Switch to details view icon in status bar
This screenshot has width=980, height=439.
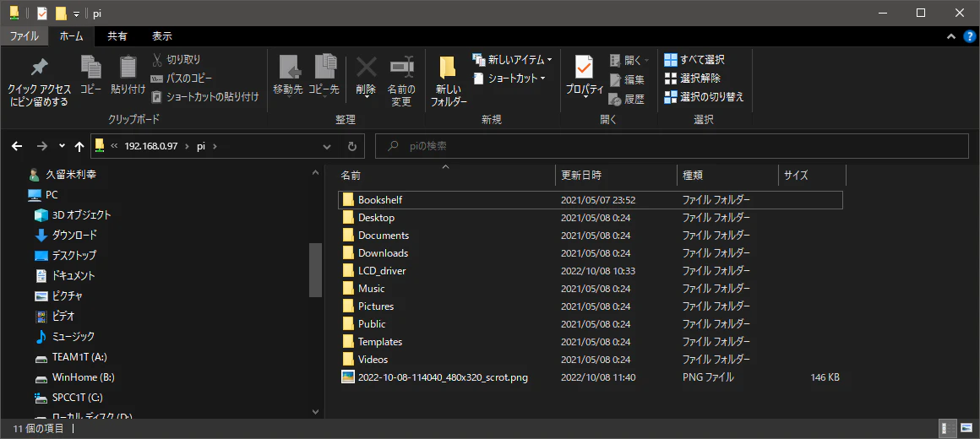click(948, 428)
